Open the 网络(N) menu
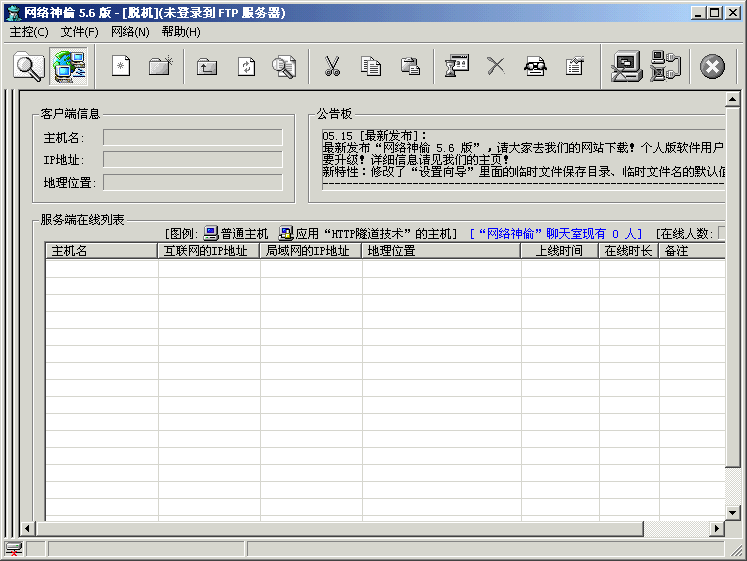 [130, 32]
